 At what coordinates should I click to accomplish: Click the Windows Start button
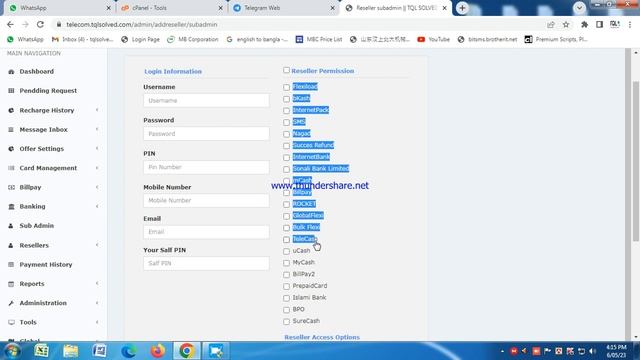(x=11, y=351)
